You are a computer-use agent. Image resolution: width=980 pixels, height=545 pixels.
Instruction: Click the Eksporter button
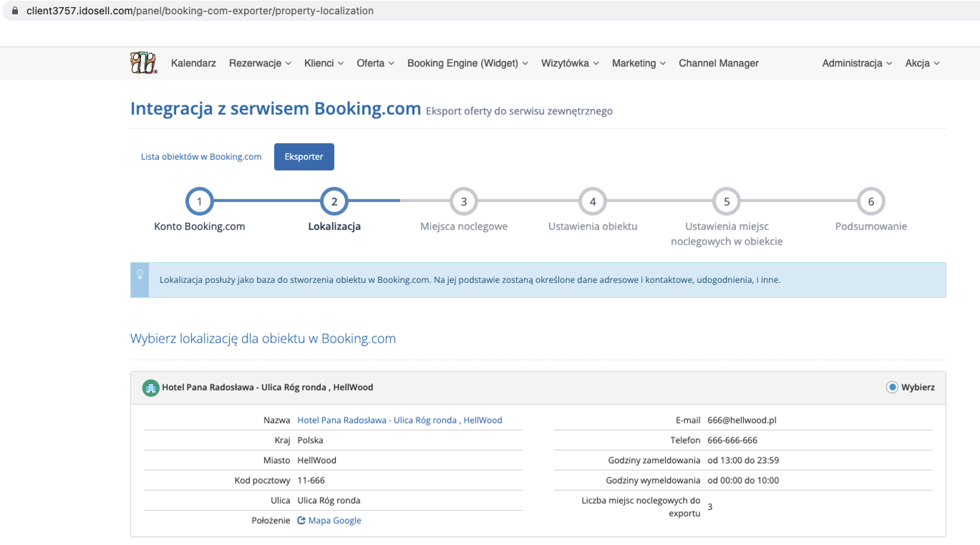pyautogui.click(x=304, y=157)
